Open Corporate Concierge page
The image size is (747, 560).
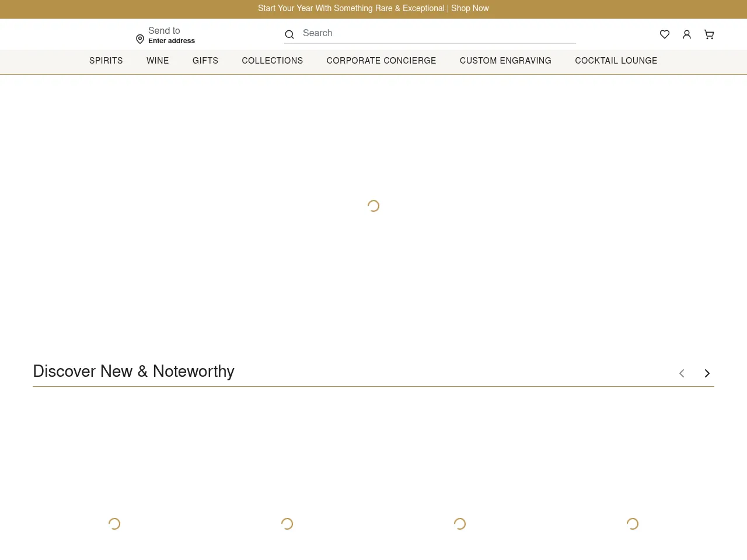point(381,61)
